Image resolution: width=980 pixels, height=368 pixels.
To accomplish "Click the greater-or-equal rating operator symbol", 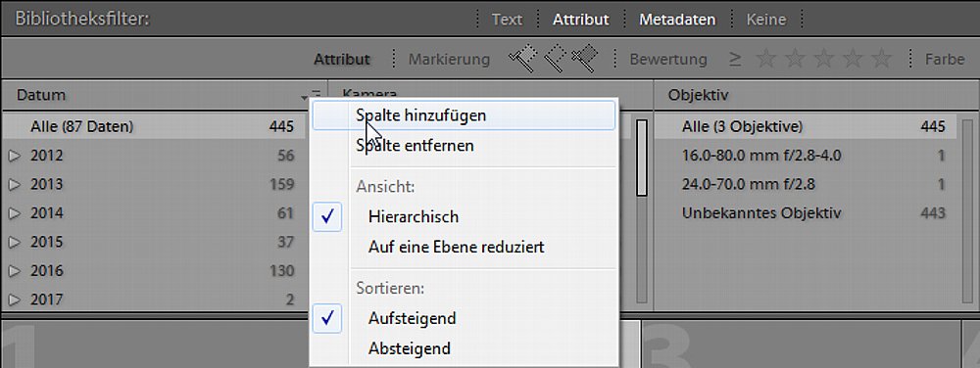I will (x=735, y=60).
